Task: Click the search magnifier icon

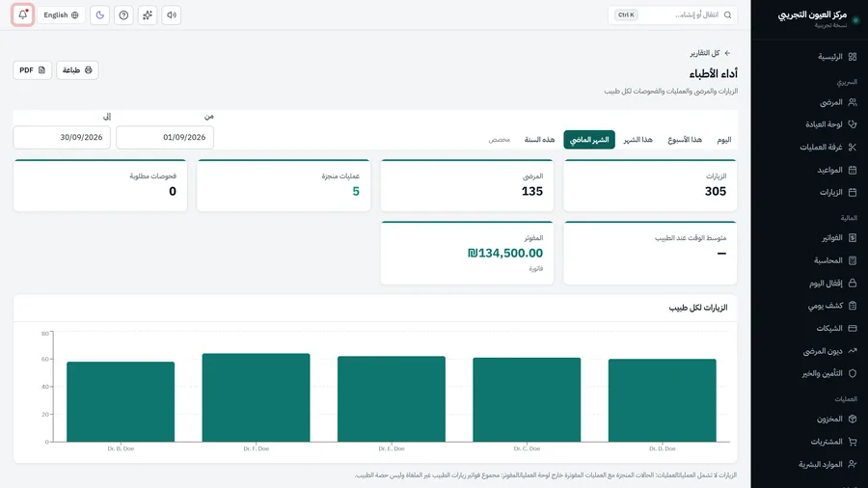Action: coord(727,14)
